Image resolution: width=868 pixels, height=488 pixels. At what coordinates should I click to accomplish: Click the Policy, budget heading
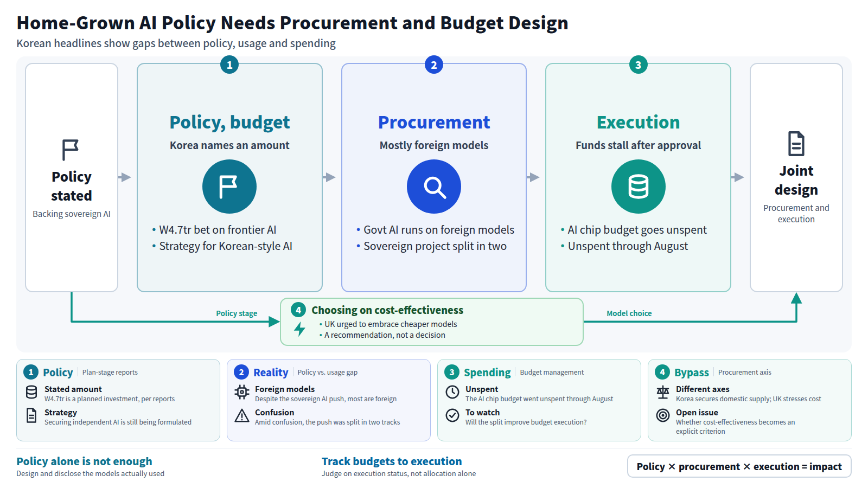[229, 123]
